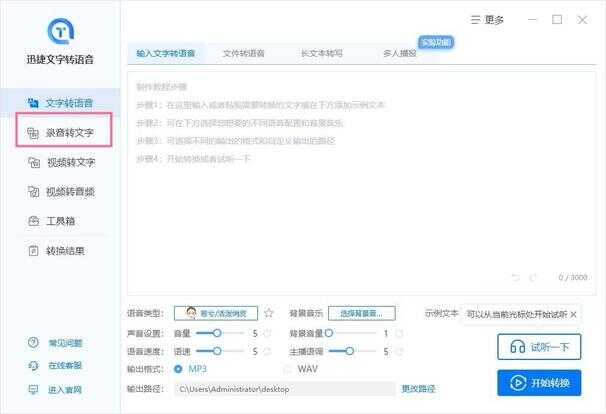Open the 视频转文字 sidebar section
The width and height of the screenshot is (606, 414).
[x=61, y=162]
